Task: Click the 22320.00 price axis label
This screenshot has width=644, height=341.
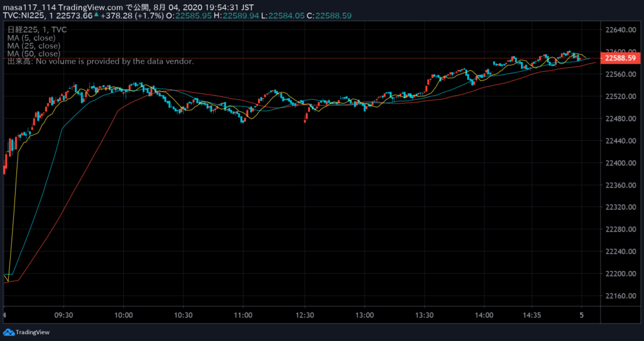Action: (x=621, y=207)
